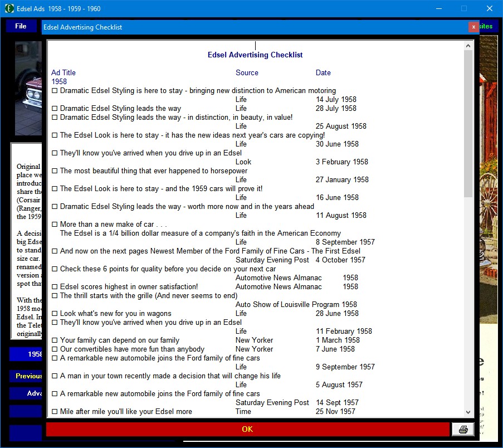Viewport: 503px width, 448px height.
Task: Click the checklist vertical scrollbar thumb
Action: pos(468,124)
